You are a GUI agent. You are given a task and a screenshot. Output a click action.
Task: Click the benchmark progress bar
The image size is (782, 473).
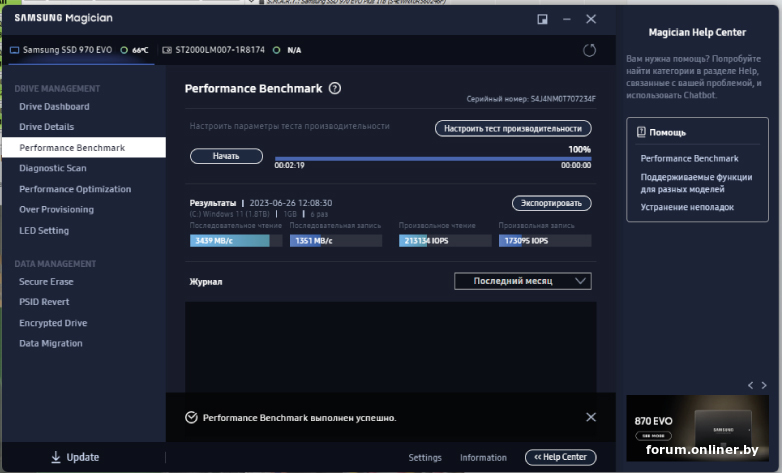pos(432,159)
